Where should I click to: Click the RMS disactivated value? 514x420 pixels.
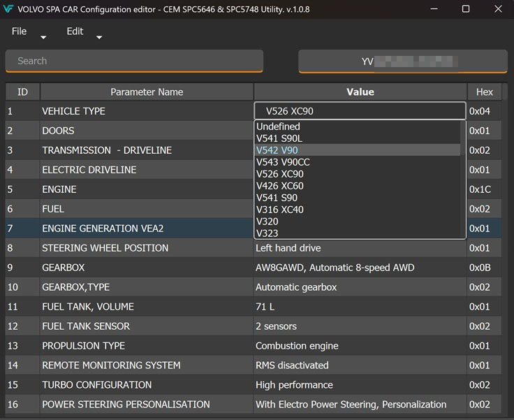click(x=360, y=365)
